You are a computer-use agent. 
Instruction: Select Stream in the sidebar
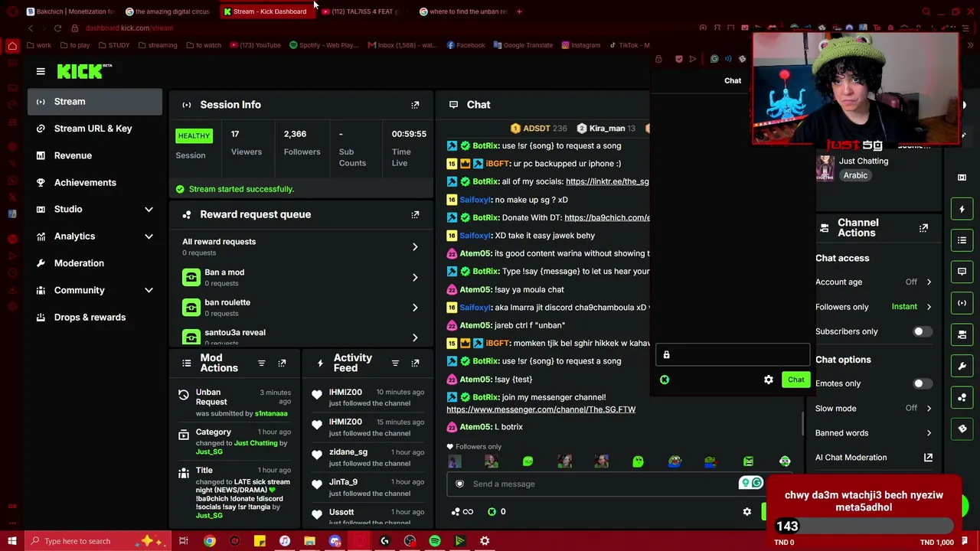click(95, 102)
